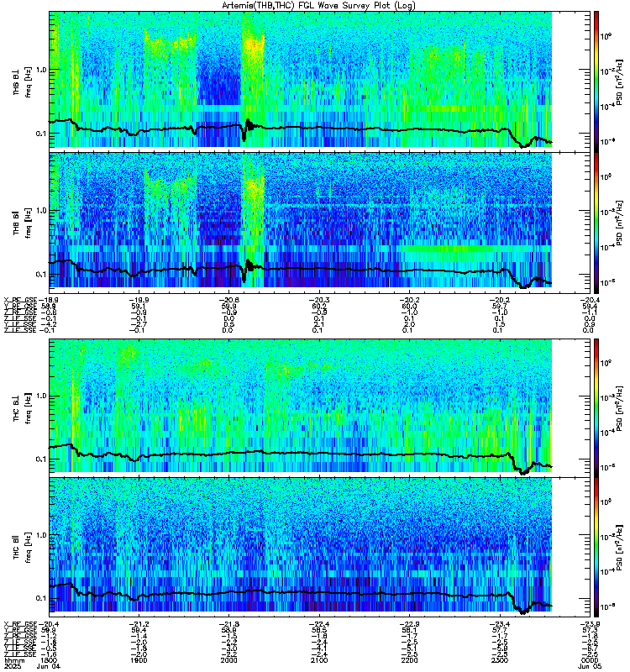Click the THB X_RE_GSE value '-18.9'
Viewport: 630px width, 672px height.
click(48, 300)
